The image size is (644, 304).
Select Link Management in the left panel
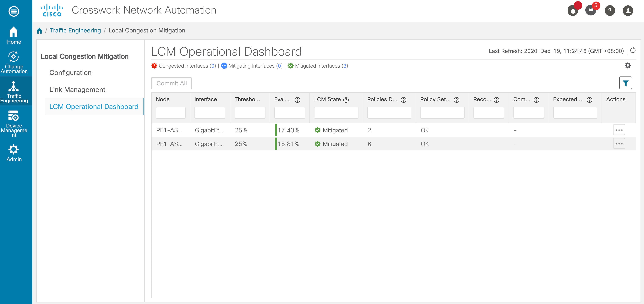[x=77, y=89]
